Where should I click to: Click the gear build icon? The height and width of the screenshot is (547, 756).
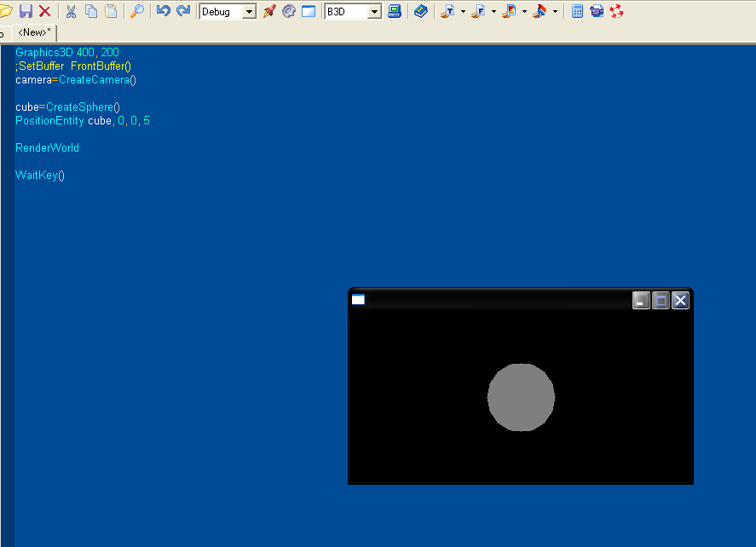[x=289, y=11]
